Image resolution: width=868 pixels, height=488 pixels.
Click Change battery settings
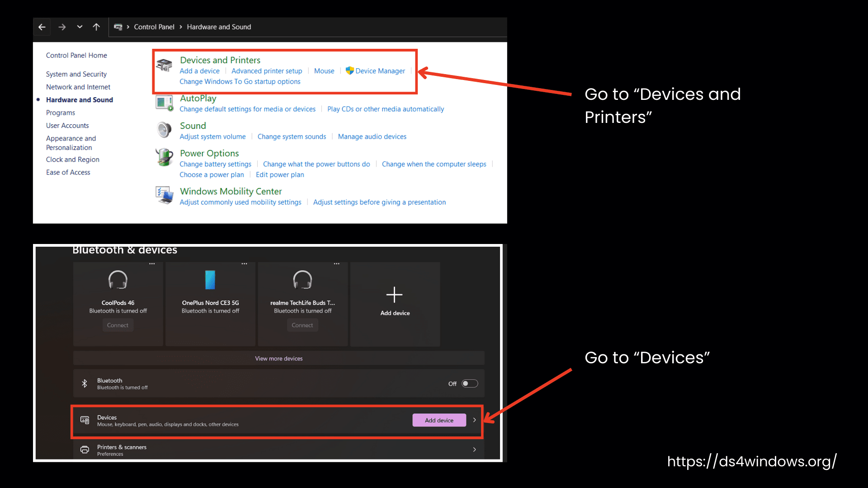(x=215, y=164)
